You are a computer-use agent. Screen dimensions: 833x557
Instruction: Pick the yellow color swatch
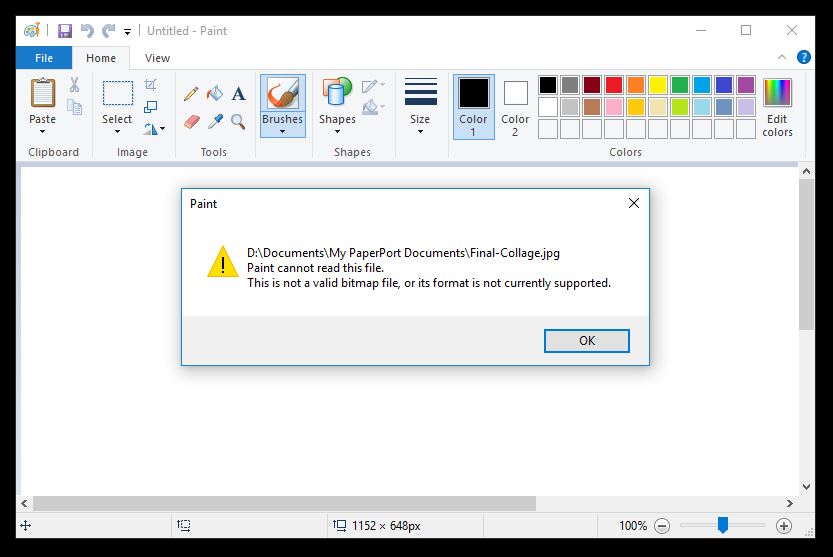(658, 85)
